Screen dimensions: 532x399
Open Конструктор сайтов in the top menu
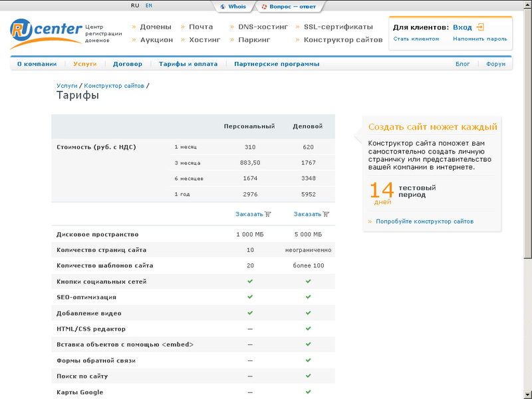pyautogui.click(x=343, y=40)
